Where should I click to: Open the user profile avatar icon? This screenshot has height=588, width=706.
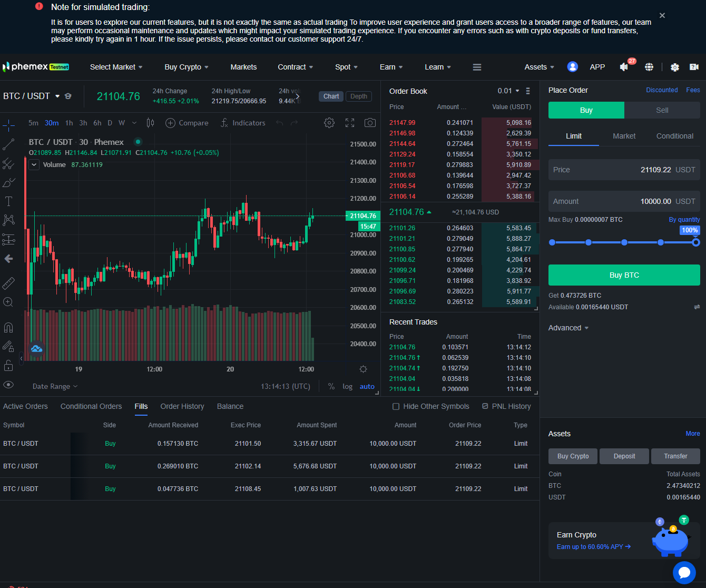(573, 67)
